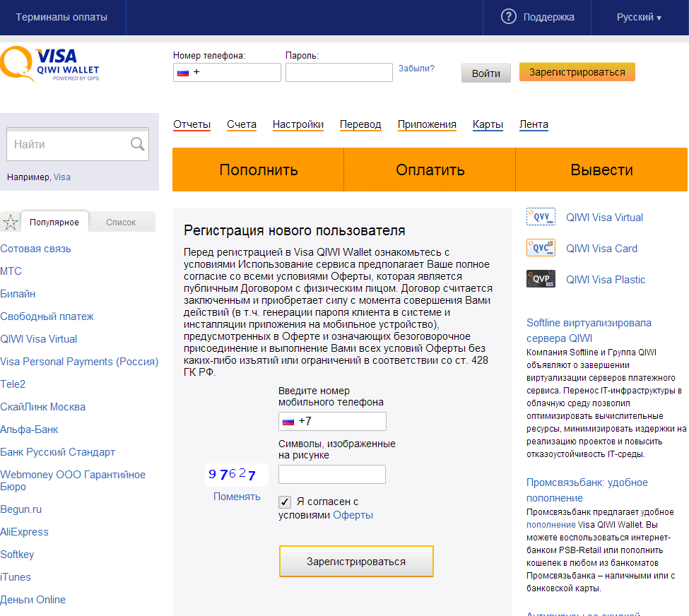Click the Оплатить orange button
The height and width of the screenshot is (616, 689).
coord(430,170)
